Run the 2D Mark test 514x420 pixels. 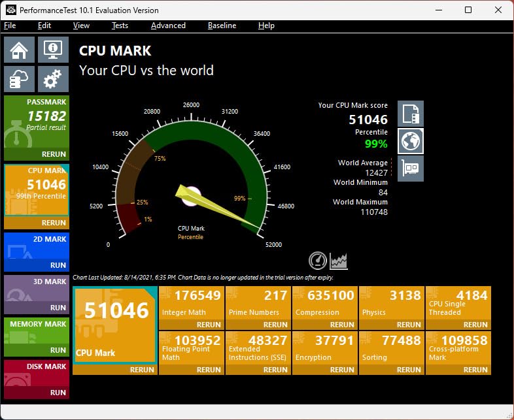tap(37, 265)
